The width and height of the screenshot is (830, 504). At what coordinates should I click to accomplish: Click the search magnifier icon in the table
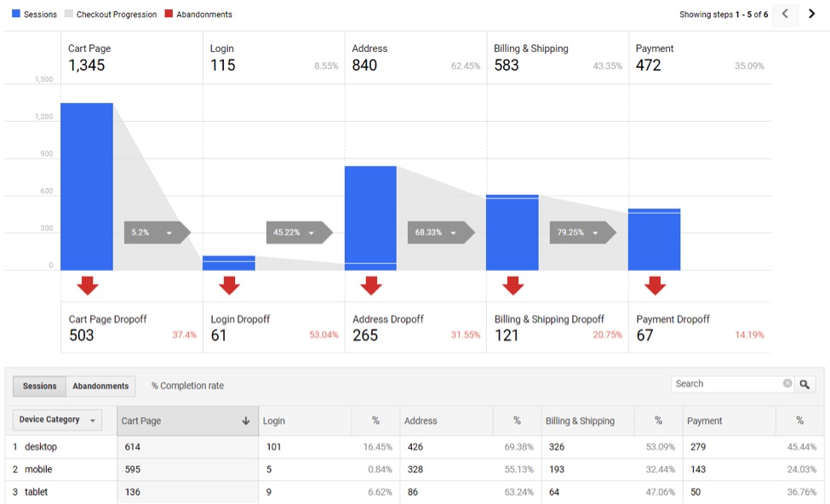pyautogui.click(x=804, y=384)
